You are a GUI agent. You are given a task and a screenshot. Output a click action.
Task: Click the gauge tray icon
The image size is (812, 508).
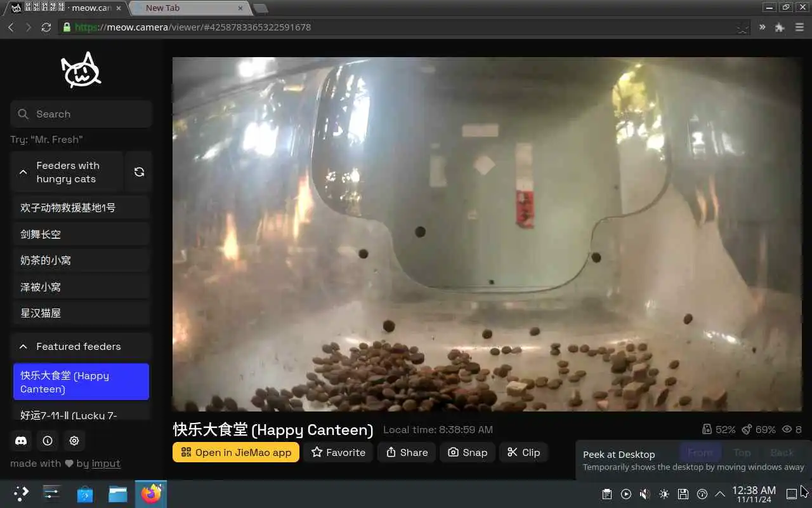702,494
